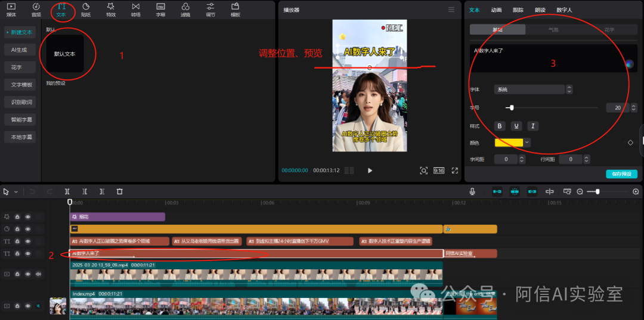644x320 pixels.
Task: Click the 保存预设 button
Action: pyautogui.click(x=621, y=174)
